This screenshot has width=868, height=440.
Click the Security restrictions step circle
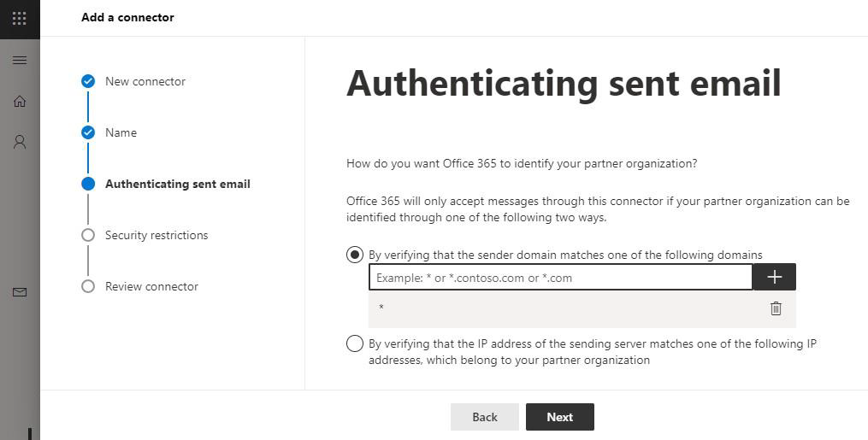(88, 235)
